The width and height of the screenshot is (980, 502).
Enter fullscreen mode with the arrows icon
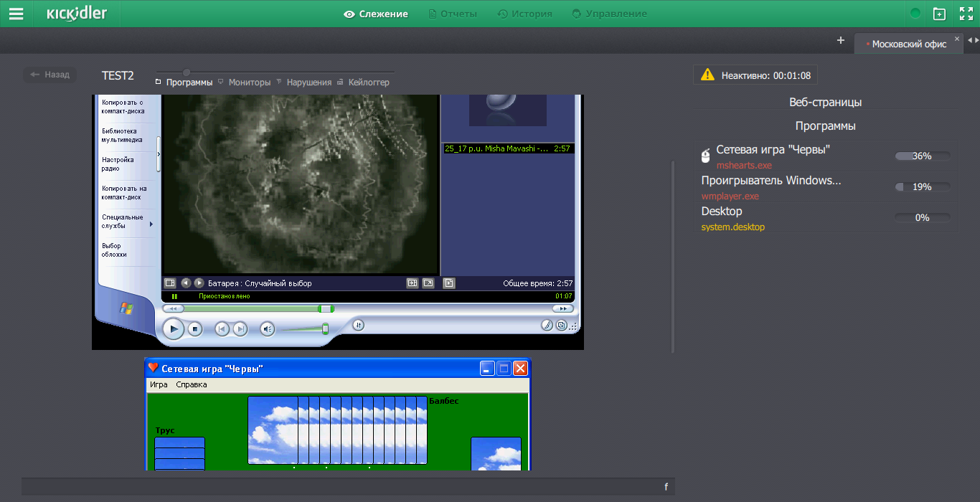966,14
